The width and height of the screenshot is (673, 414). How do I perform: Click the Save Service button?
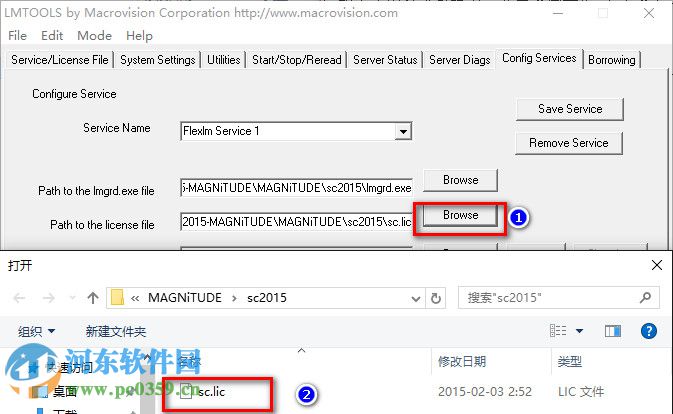[x=570, y=109]
